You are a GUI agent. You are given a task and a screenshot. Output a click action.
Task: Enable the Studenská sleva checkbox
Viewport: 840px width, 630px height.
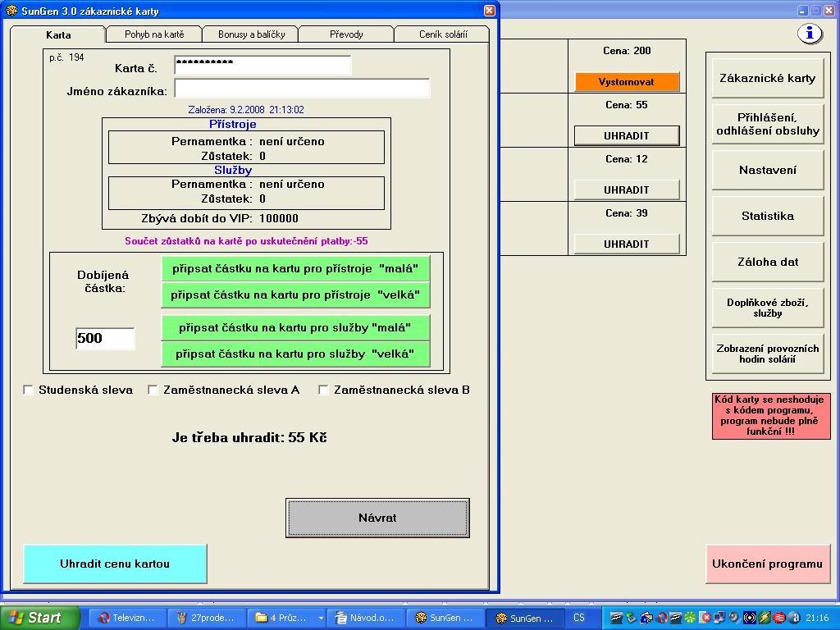29,390
